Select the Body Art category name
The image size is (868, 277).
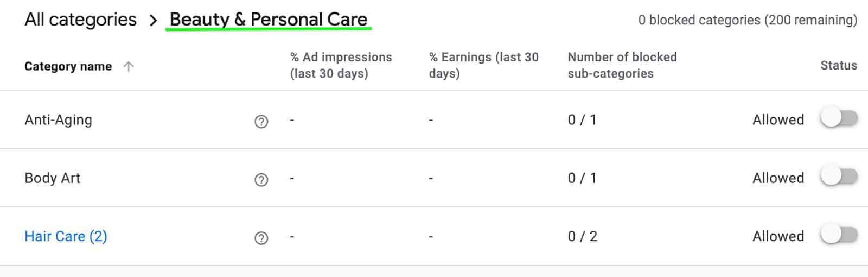52,178
